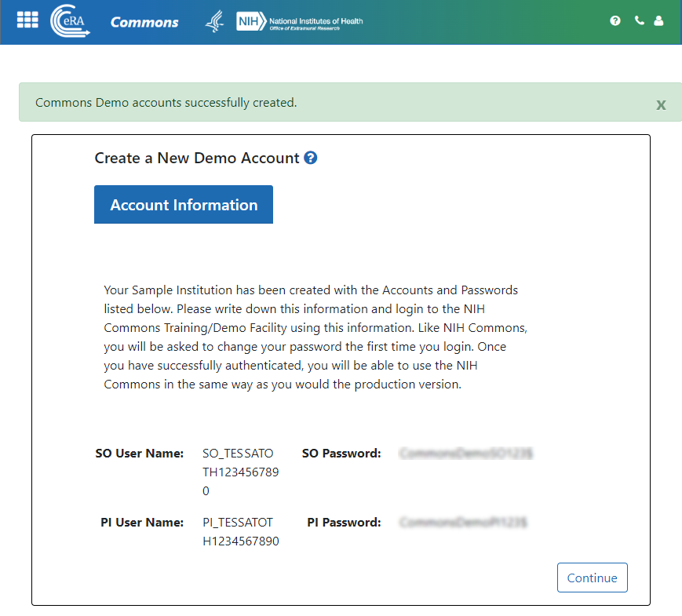The image size is (682, 616).
Task: Open the apps grid menu icon
Action: point(27,20)
